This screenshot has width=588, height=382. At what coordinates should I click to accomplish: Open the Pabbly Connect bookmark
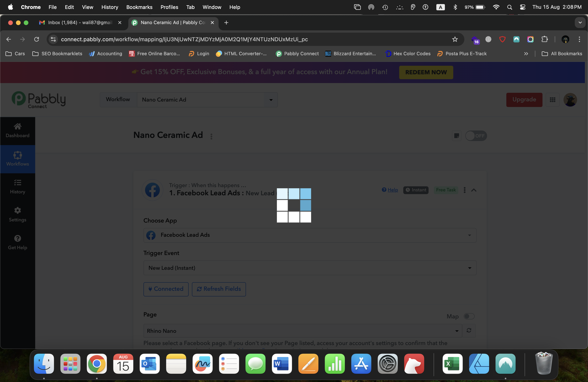coord(297,54)
